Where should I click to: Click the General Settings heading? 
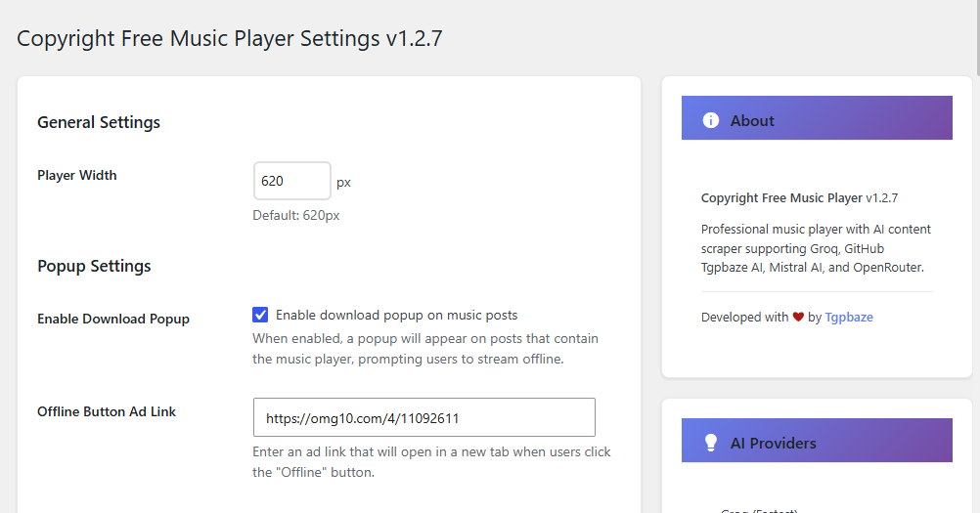point(99,122)
